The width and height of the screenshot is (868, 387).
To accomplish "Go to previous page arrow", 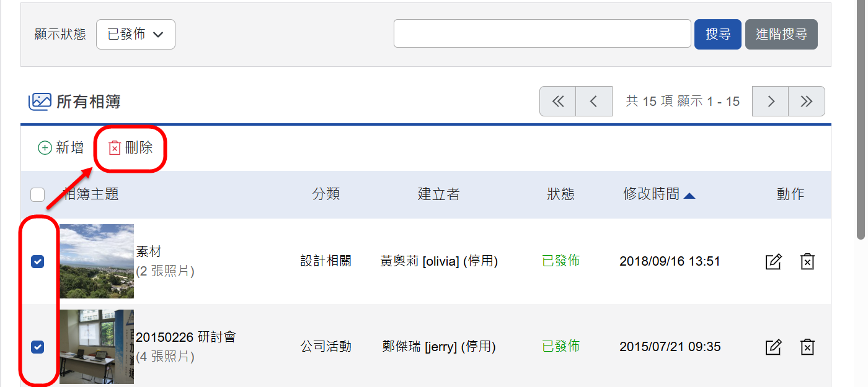I will (594, 101).
